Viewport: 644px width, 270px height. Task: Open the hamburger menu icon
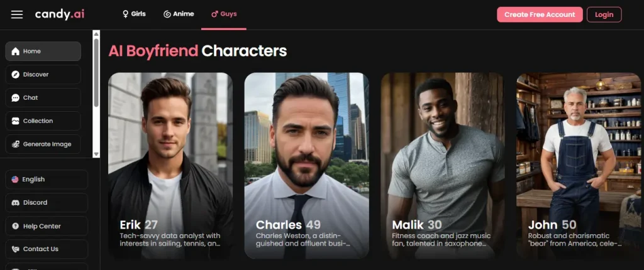click(x=17, y=14)
